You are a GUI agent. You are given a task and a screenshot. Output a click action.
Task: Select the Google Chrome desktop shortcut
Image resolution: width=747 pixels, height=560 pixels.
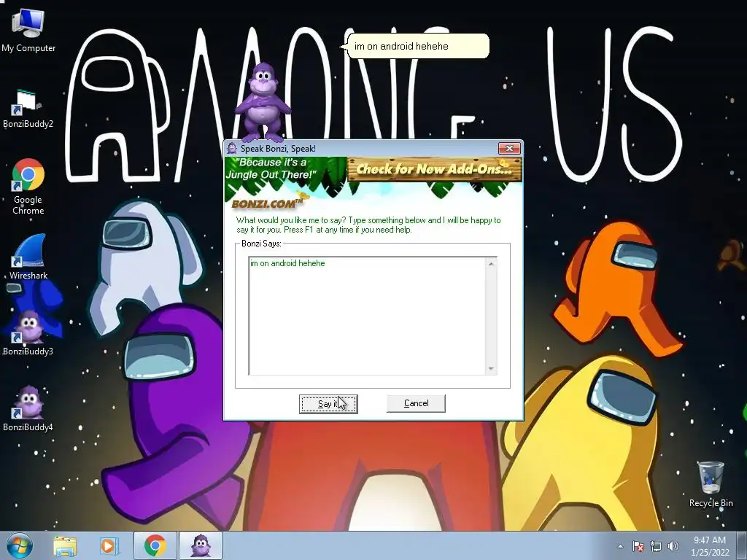click(28, 187)
